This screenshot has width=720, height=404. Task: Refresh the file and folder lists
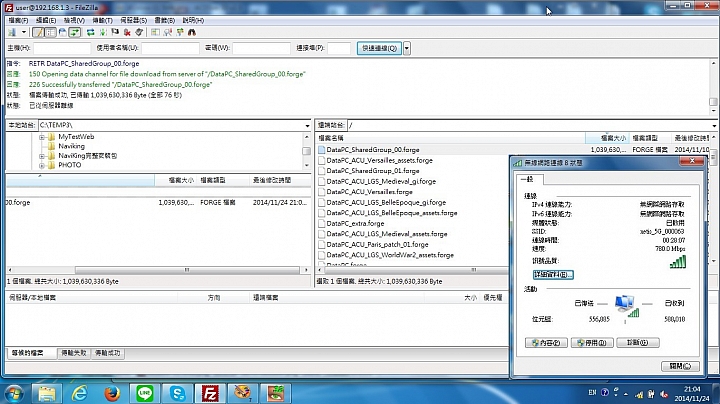[90, 32]
